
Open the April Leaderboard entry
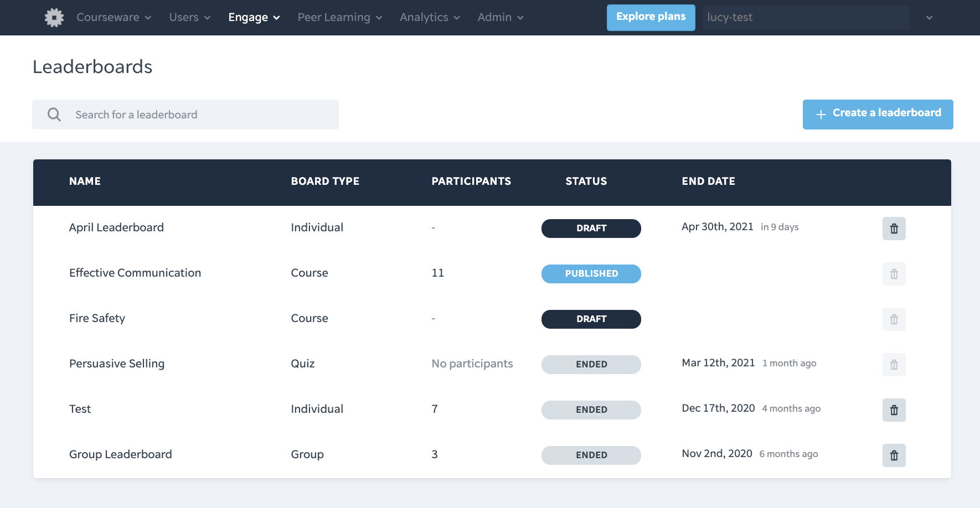coord(116,227)
